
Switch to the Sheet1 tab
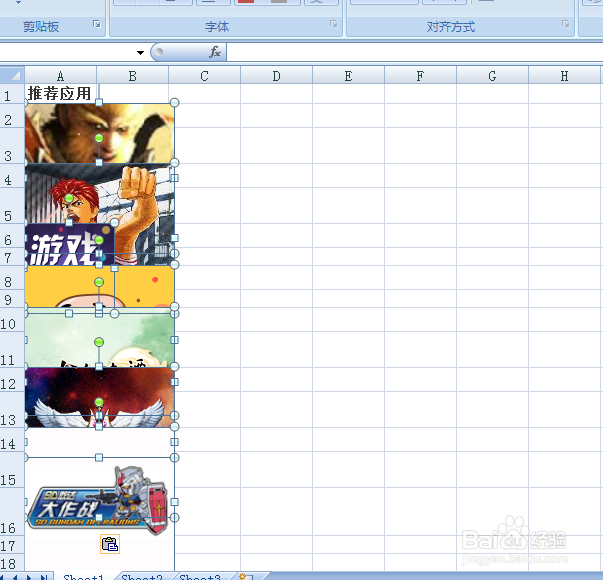tap(83, 577)
